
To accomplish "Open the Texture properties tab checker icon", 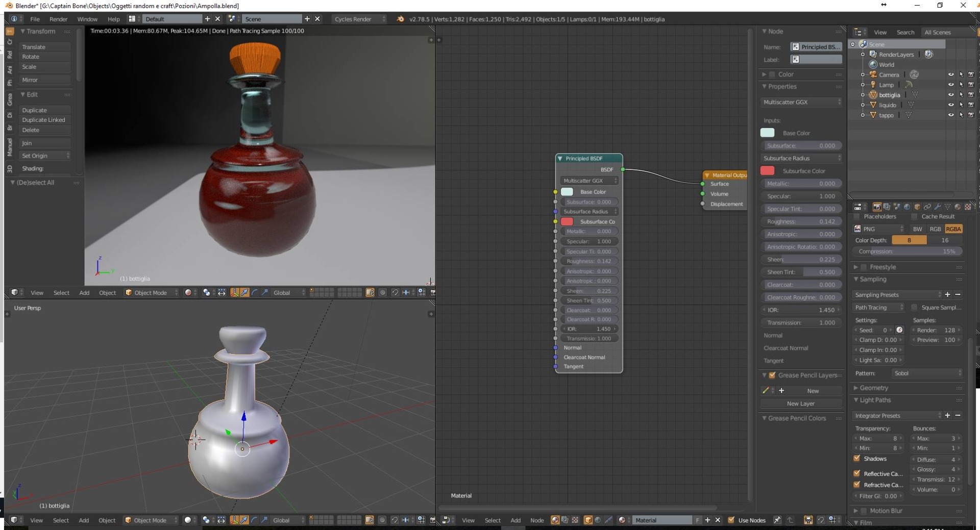I will click(968, 207).
